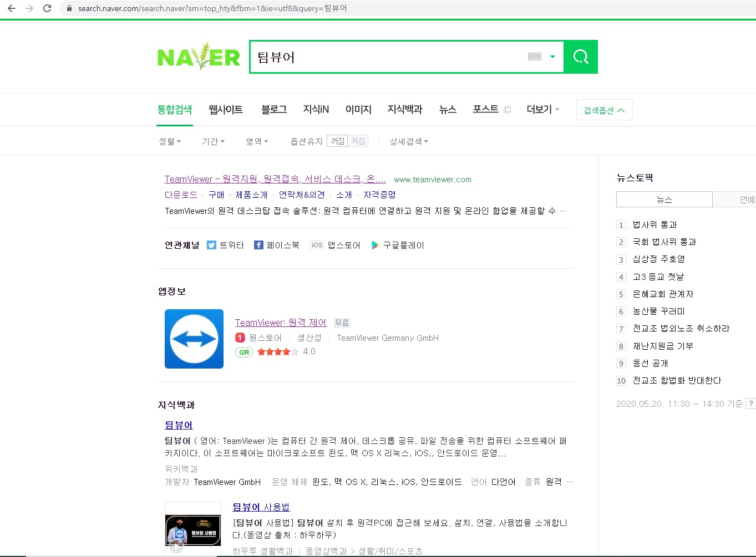
Task: Open the 영역 dropdown
Action: coord(257,141)
